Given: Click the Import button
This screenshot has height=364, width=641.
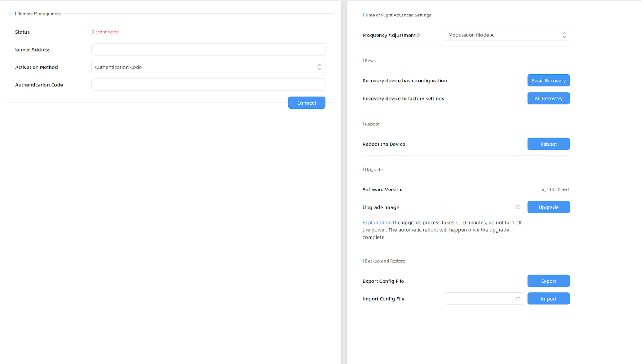Looking at the screenshot, I should tap(548, 299).
